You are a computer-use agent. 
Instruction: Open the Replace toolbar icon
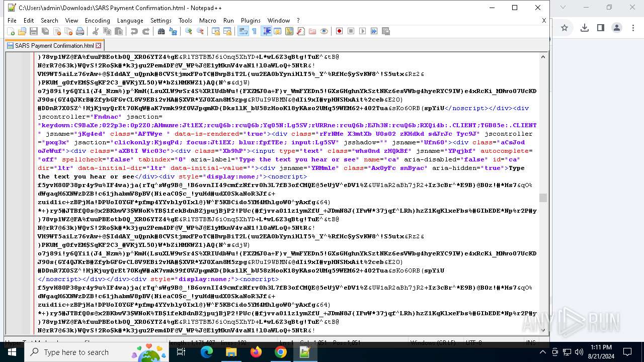tap(173, 31)
